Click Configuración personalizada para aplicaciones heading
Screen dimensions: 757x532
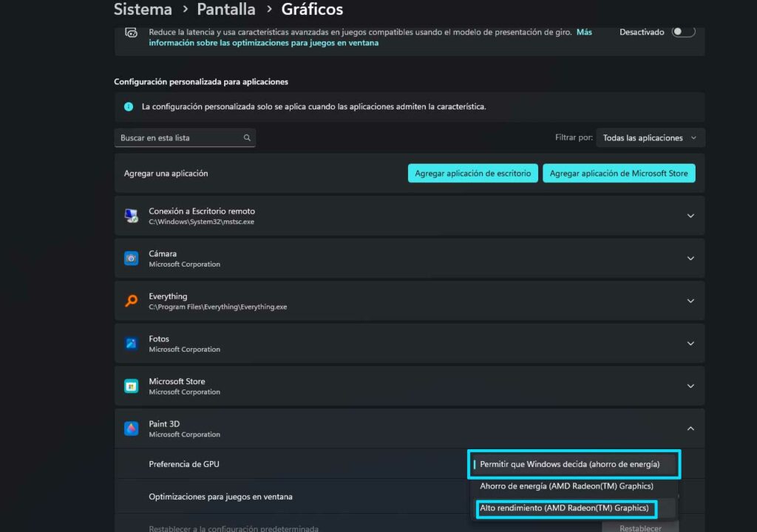[x=201, y=81]
